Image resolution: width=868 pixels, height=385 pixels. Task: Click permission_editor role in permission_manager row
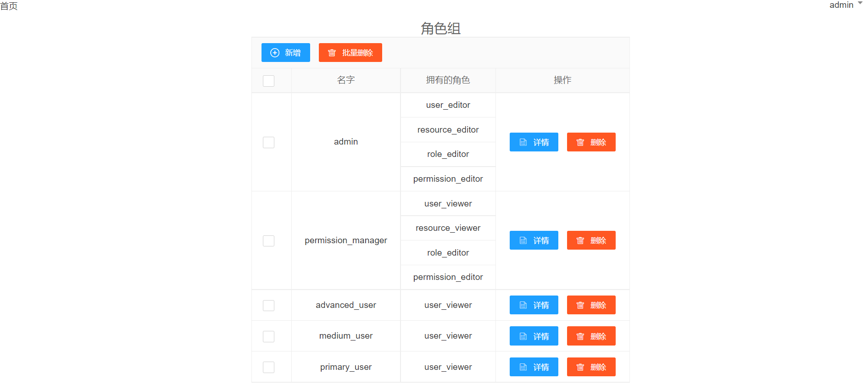448,277
